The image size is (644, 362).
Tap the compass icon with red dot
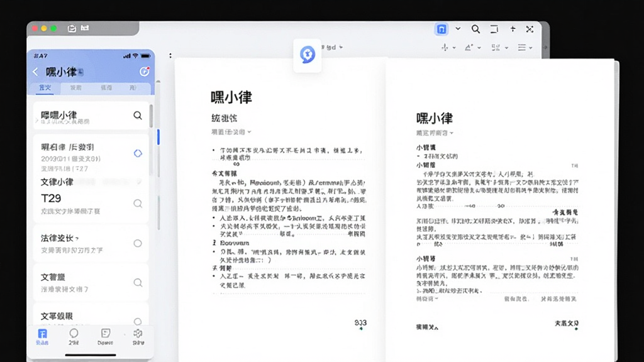[144, 72]
